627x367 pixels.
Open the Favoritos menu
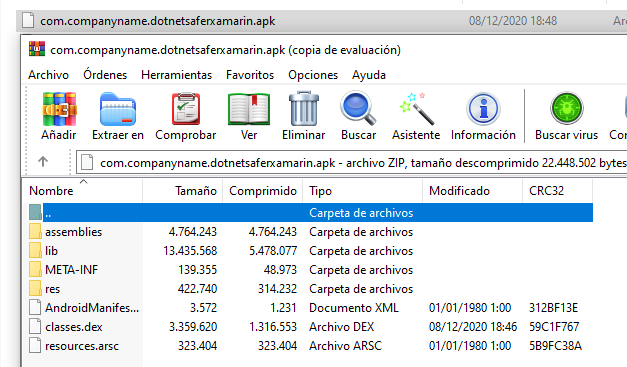(250, 75)
